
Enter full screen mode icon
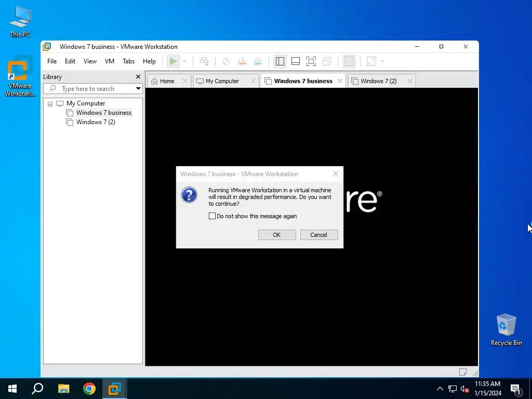coord(311,61)
